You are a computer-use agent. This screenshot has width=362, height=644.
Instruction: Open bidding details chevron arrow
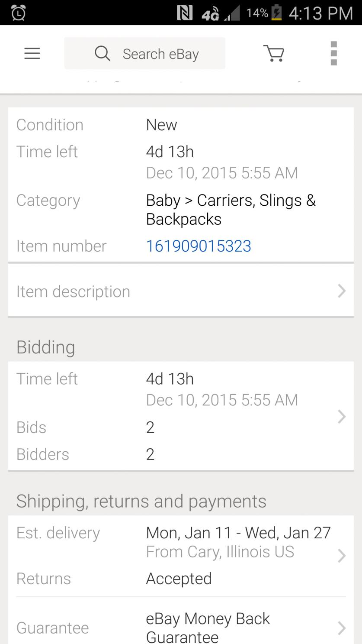[341, 416]
